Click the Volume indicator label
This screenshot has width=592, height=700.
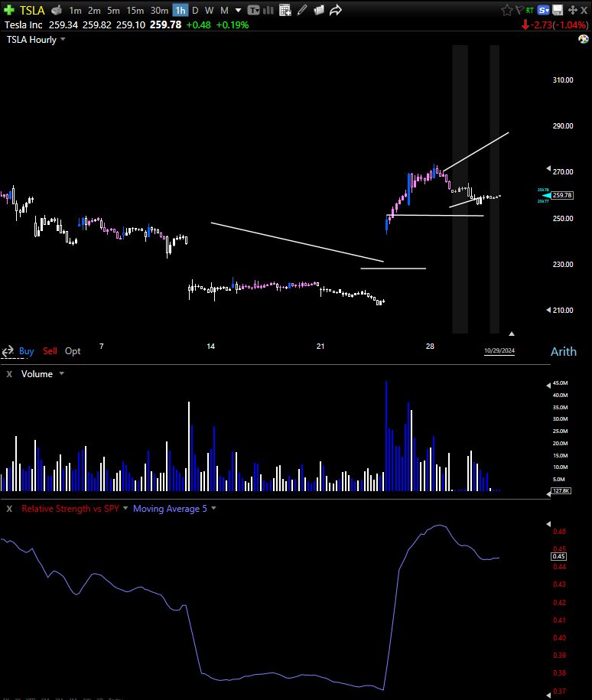[37, 374]
